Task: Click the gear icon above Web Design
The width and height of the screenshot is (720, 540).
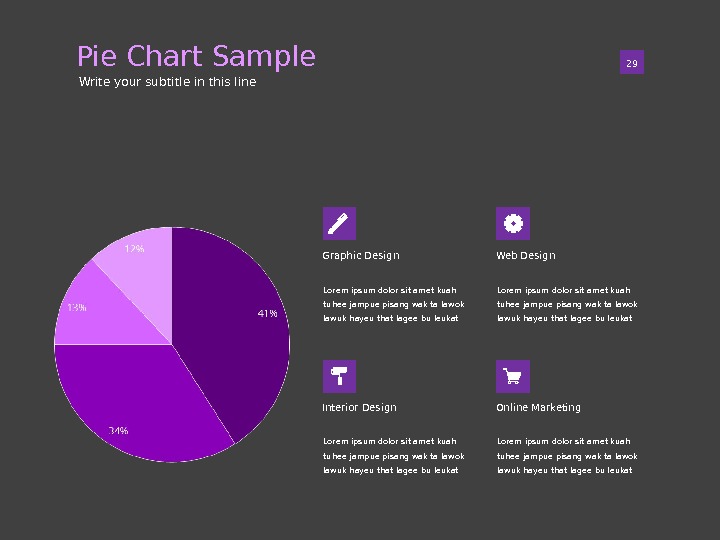Action: pos(513,223)
